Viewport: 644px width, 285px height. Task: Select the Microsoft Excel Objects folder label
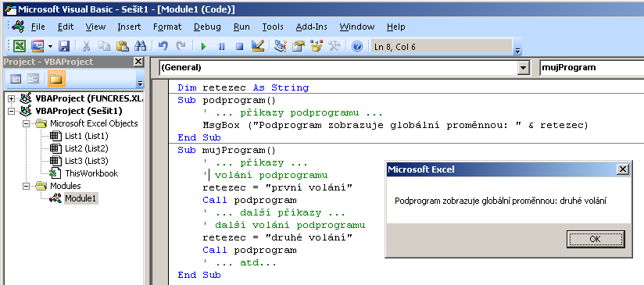pos(94,123)
